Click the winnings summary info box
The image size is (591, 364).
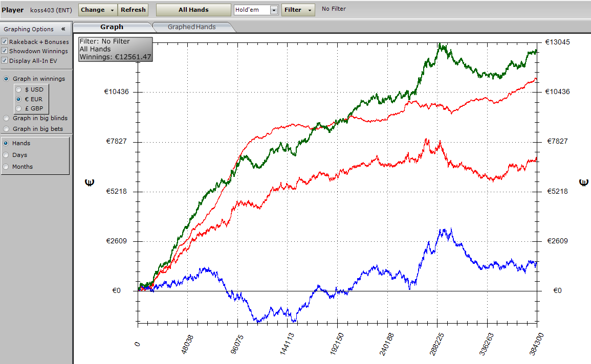pos(115,49)
